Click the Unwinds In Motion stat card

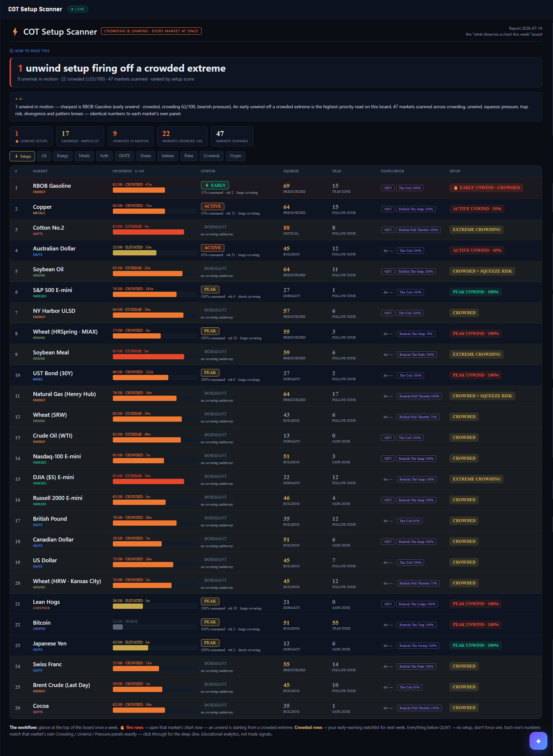coord(131,136)
